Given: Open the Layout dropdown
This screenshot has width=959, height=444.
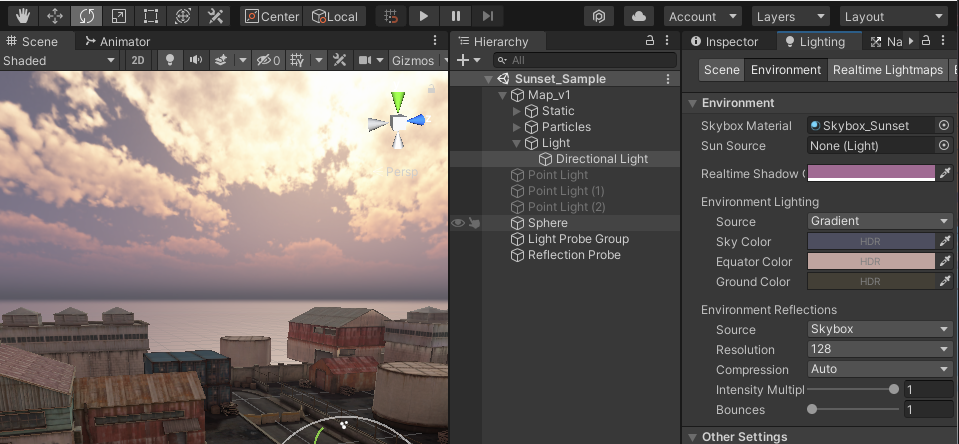Looking at the screenshot, I should click(895, 17).
